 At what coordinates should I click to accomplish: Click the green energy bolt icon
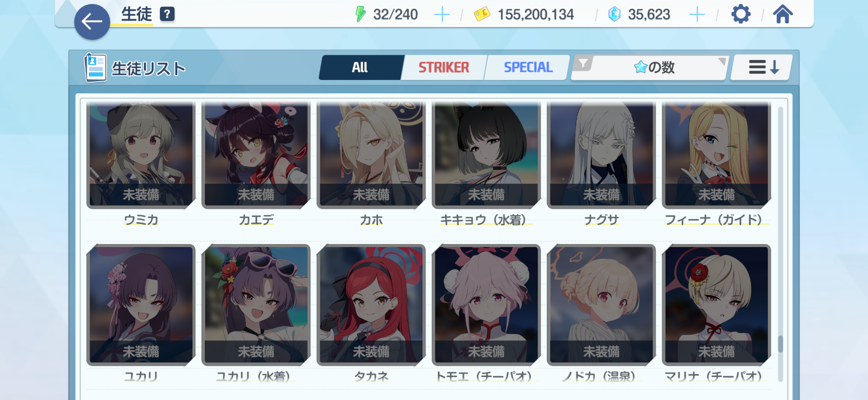point(360,14)
